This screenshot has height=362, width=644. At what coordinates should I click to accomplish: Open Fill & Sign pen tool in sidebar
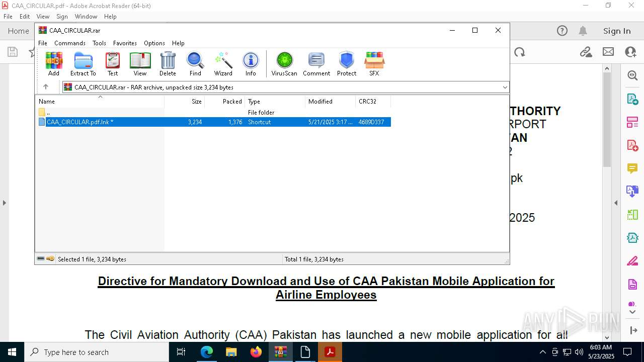click(x=632, y=261)
